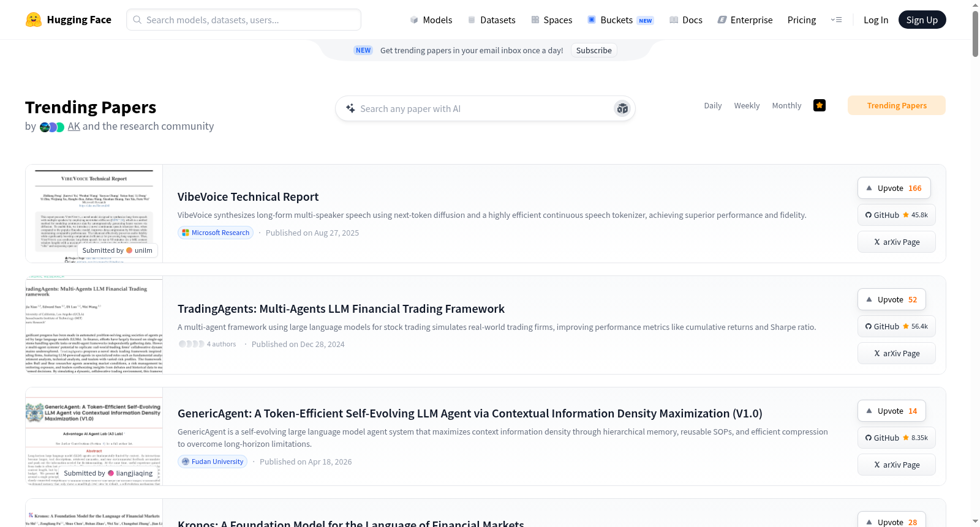This screenshot has width=980, height=527.
Task: Click upvote arrow for GenericAgent paper
Action: pyautogui.click(x=869, y=411)
